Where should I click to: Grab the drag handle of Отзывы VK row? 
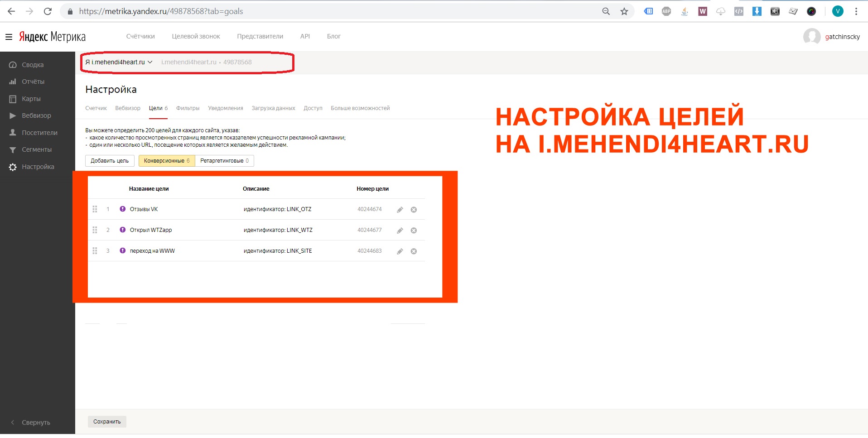click(x=95, y=209)
